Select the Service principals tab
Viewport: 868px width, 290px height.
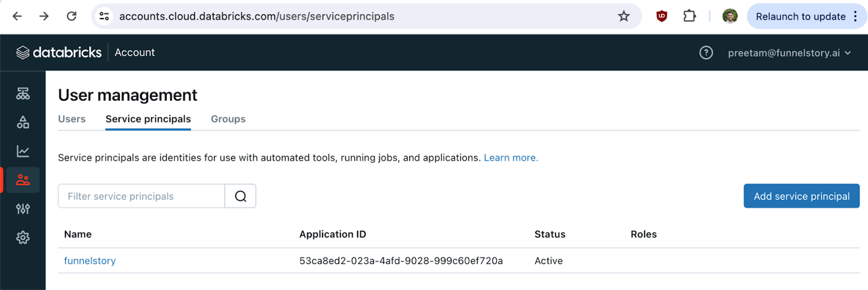point(148,119)
